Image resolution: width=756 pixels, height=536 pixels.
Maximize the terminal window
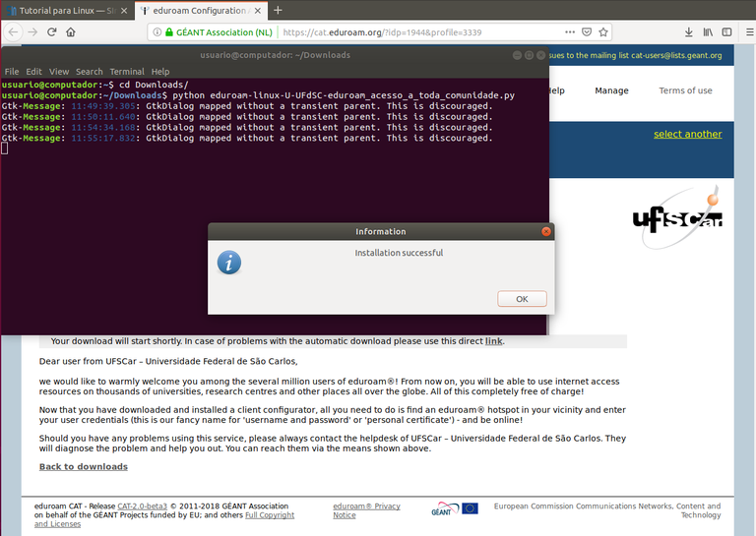click(529, 55)
